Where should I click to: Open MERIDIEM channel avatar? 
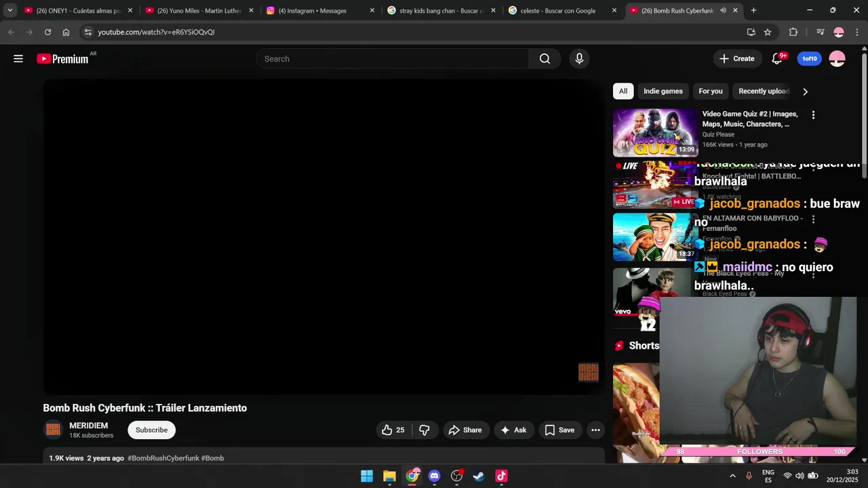53,430
